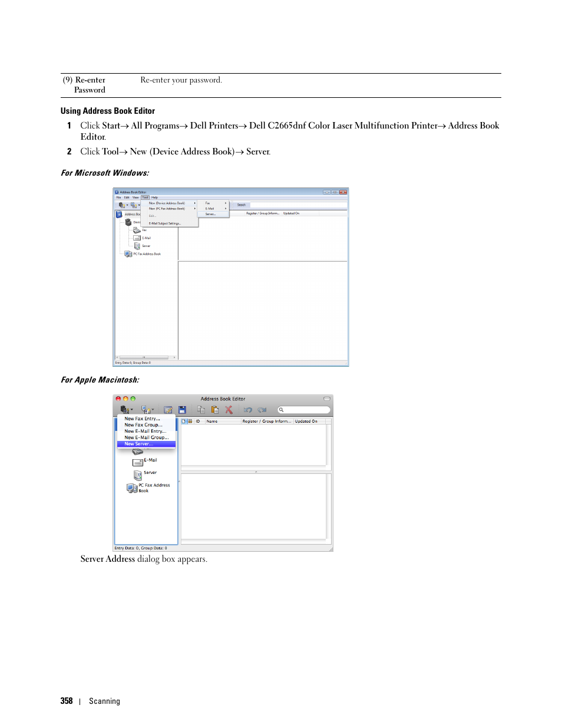Select PC Fax Address Book in Windows tree

[146, 254]
